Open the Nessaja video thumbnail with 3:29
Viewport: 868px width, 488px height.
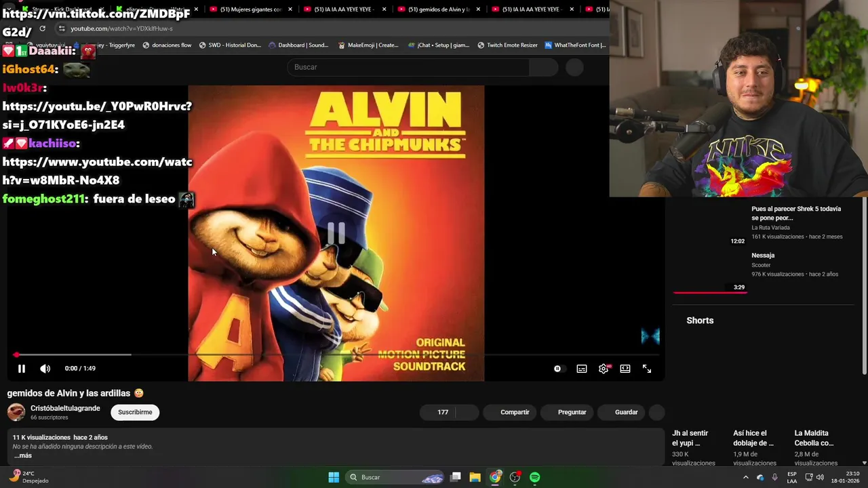tap(710, 272)
